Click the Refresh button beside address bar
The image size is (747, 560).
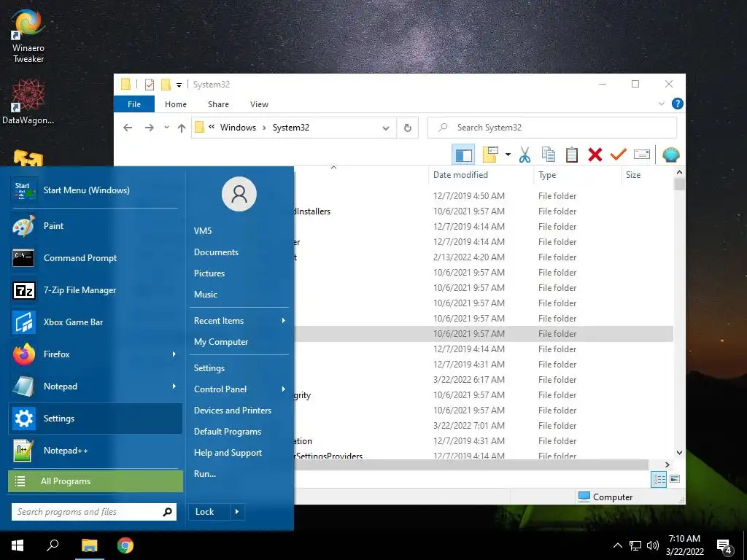coord(407,128)
